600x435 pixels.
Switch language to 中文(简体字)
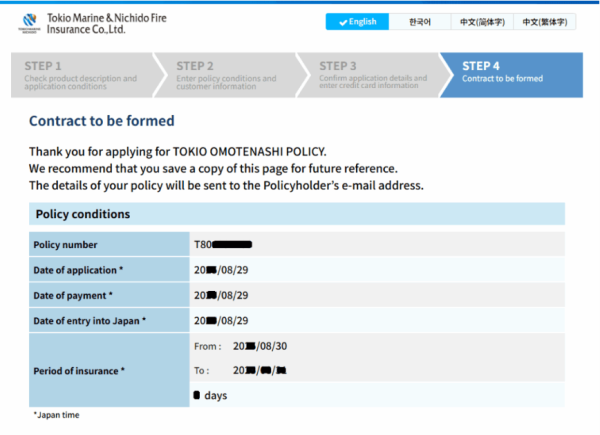point(482,22)
